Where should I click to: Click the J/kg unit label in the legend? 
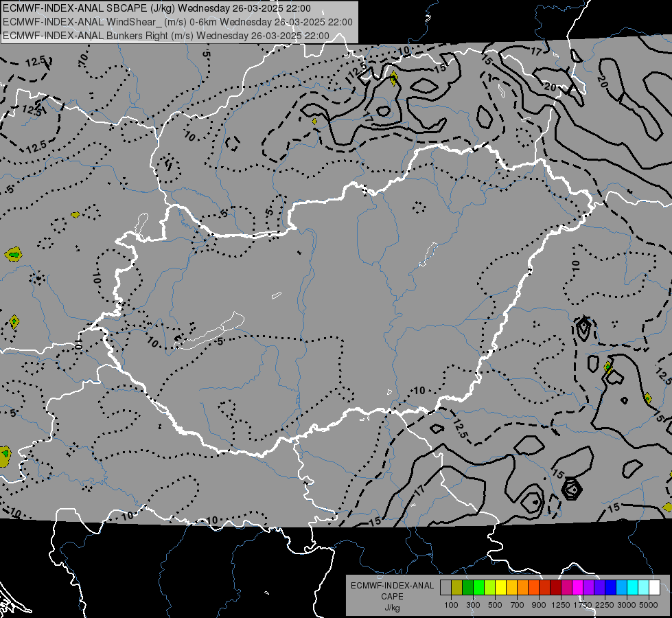(x=392, y=608)
